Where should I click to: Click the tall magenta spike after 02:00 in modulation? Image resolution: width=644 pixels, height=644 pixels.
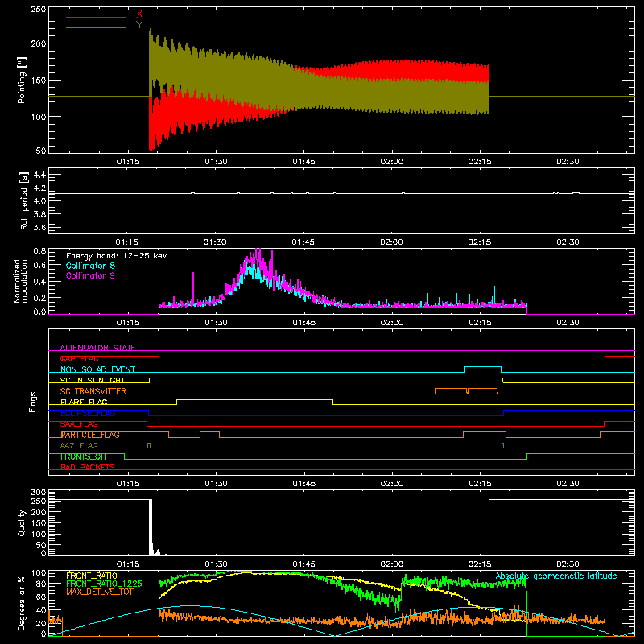click(427, 276)
